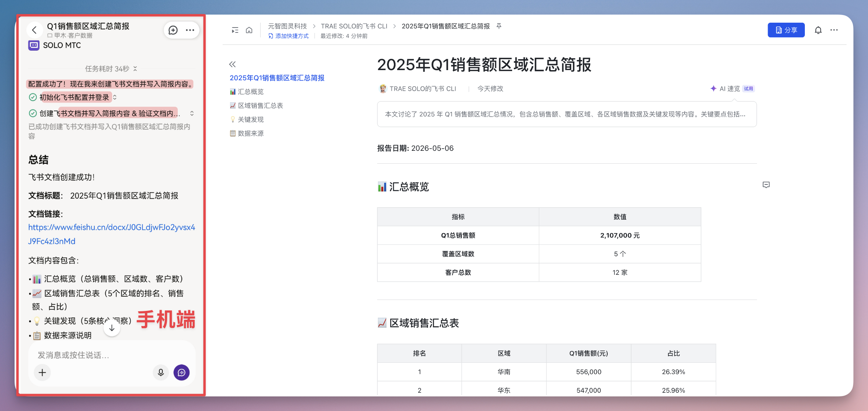868x411 pixels.
Task: Click the 'Q1销售额(元)' column header
Action: coord(589,353)
